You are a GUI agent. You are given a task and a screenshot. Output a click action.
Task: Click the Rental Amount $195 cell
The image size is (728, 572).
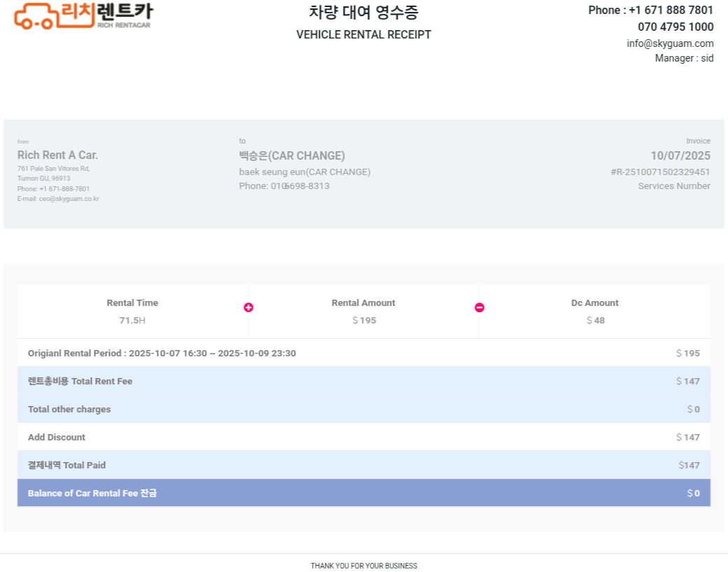[363, 312]
